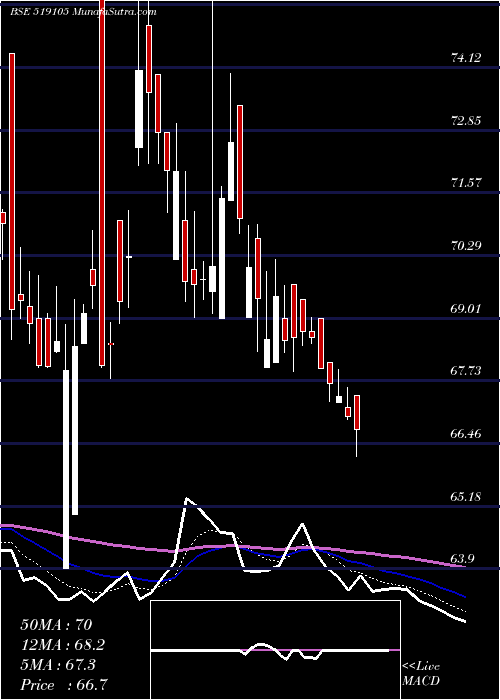This screenshot has height=700, width=500.
Task: Click the Price : 66.7 reading
Action: click(x=64, y=685)
